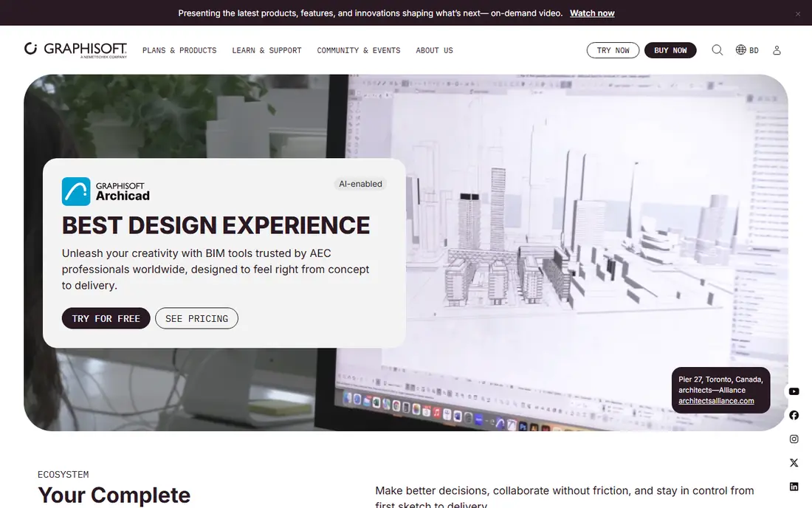The height and width of the screenshot is (508, 812).
Task: Click the Archicad product logo icon
Action: 76,191
